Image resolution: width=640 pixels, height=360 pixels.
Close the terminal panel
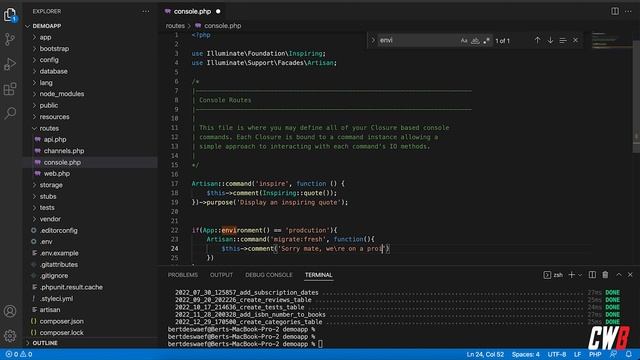(630, 275)
